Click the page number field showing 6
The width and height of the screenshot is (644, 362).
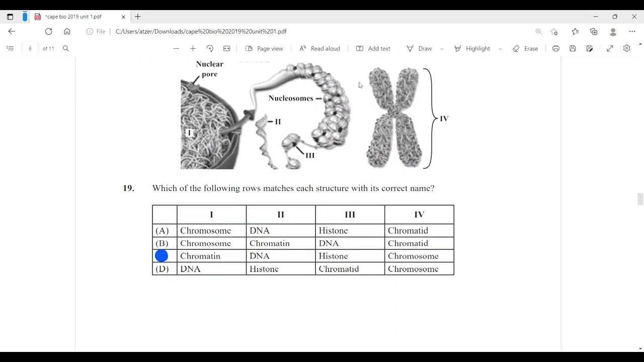coord(30,48)
